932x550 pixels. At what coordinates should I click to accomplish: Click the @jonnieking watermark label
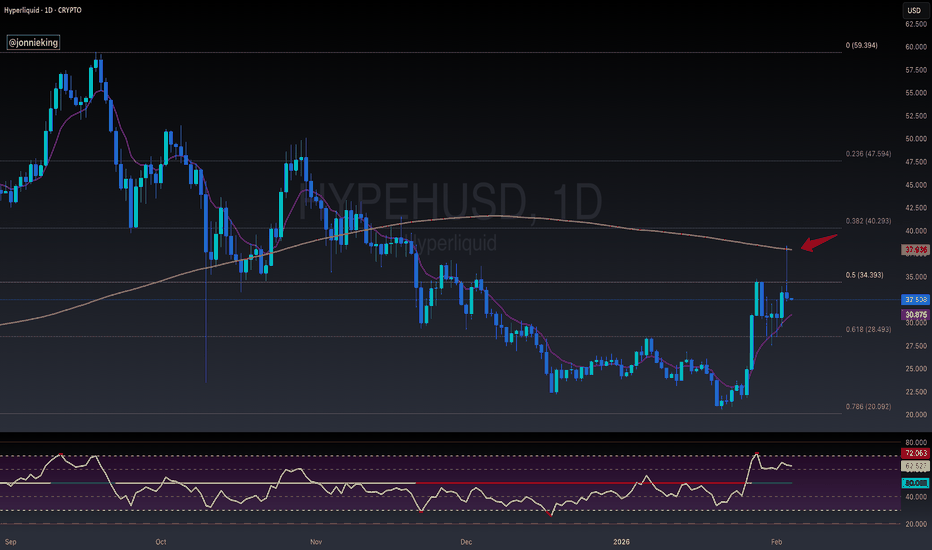tap(33, 42)
